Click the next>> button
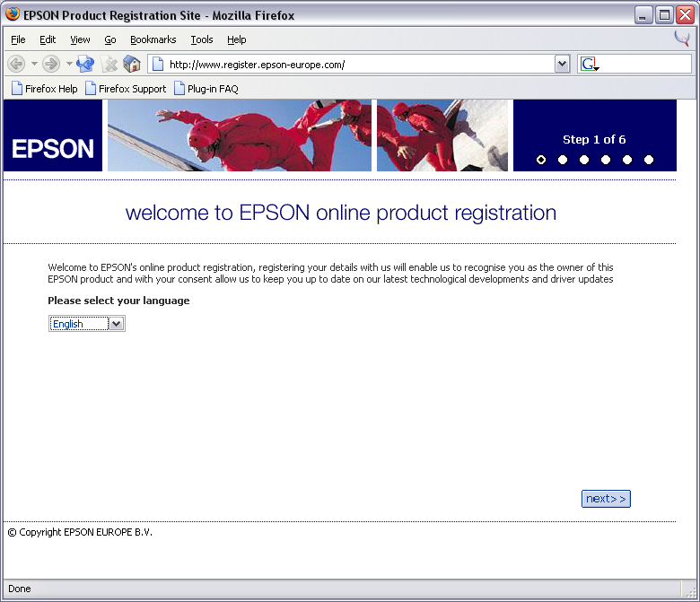The image size is (700, 602). pos(606,499)
